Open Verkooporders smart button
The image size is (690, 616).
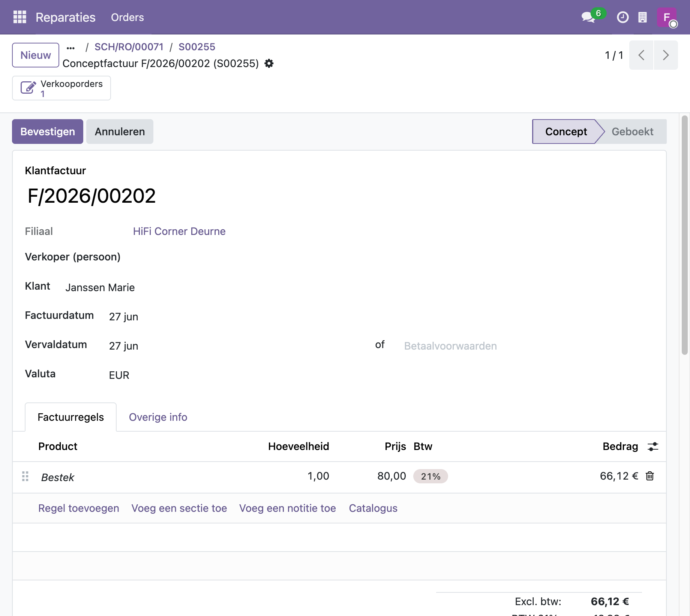click(x=61, y=88)
